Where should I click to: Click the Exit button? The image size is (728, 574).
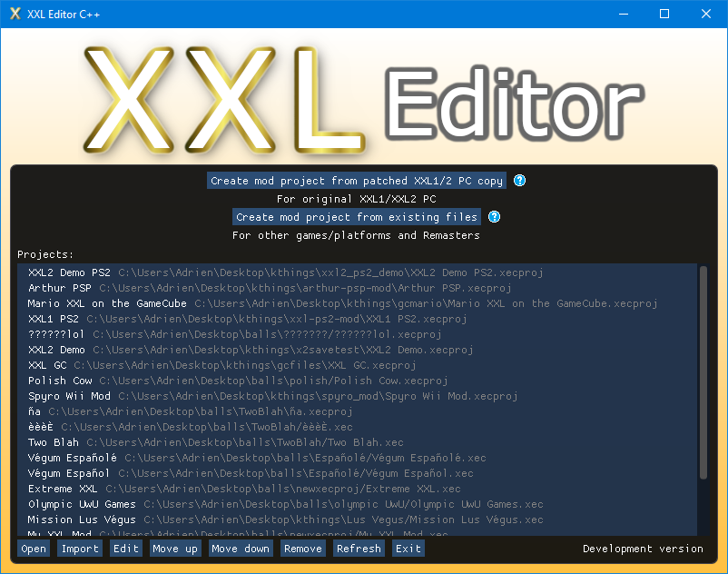coord(408,549)
